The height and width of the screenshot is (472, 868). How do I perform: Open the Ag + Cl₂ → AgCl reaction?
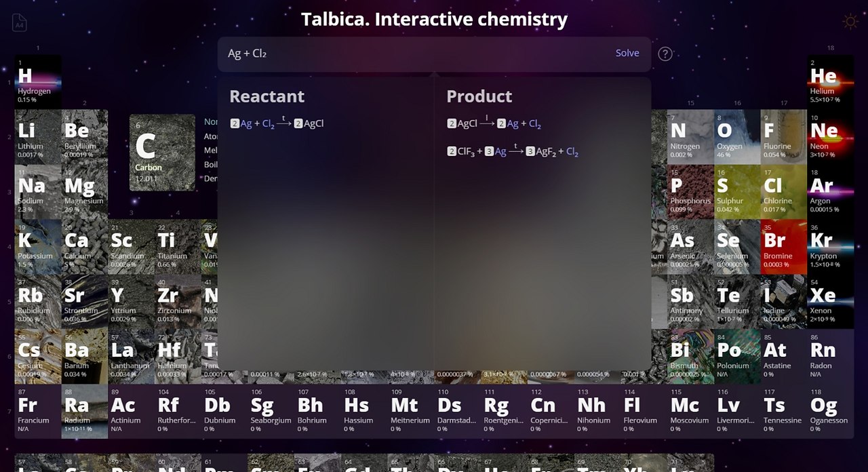coord(277,124)
